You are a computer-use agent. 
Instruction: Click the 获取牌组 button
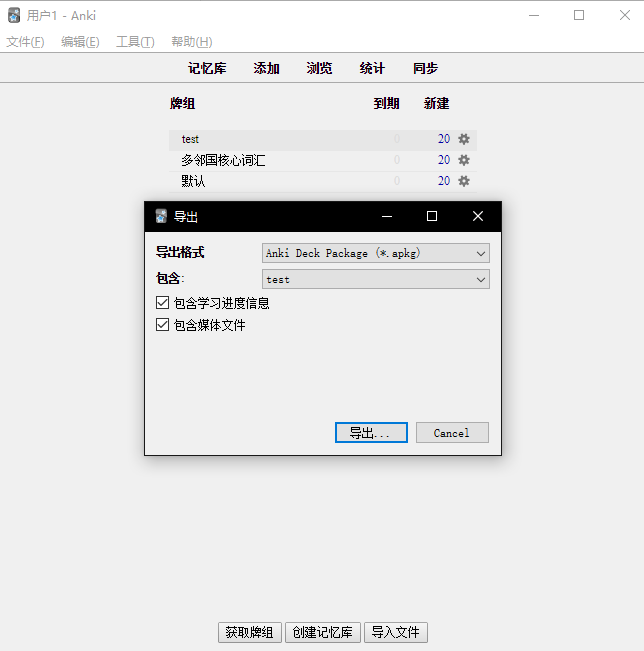point(250,632)
